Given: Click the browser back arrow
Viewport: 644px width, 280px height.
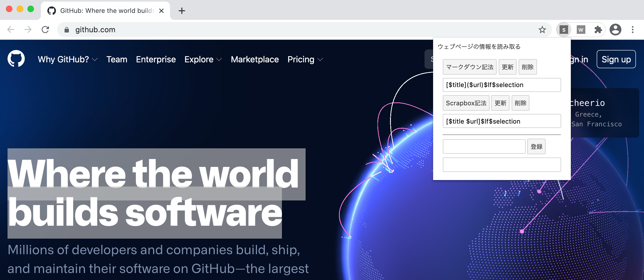Looking at the screenshot, I should pos(11,30).
